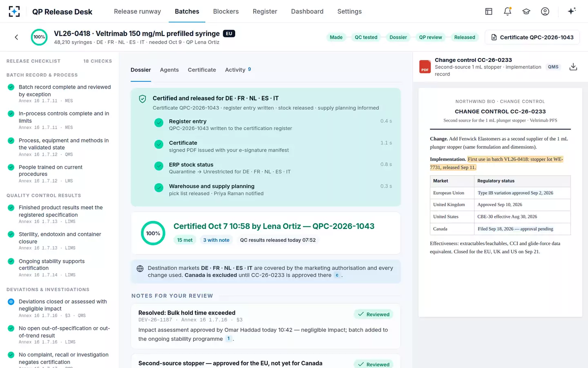Open the graduation cap training icon
Viewport: 588px width, 368px height.
[526, 11]
